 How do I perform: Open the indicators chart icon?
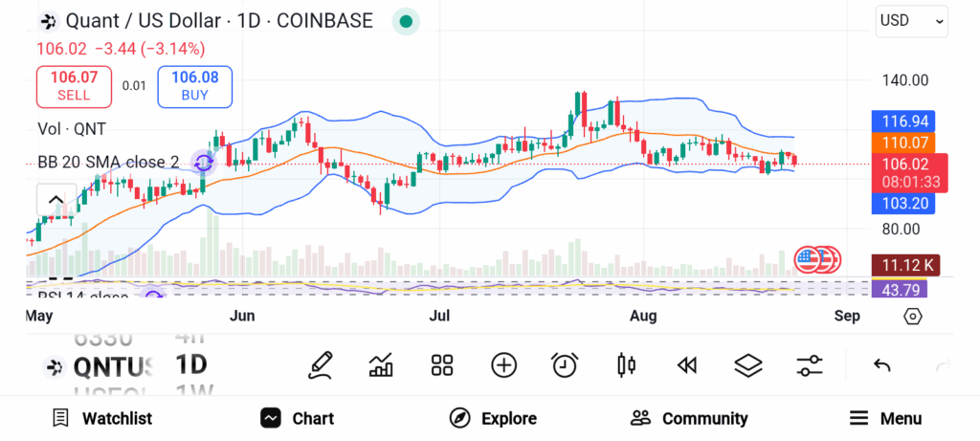[381, 364]
